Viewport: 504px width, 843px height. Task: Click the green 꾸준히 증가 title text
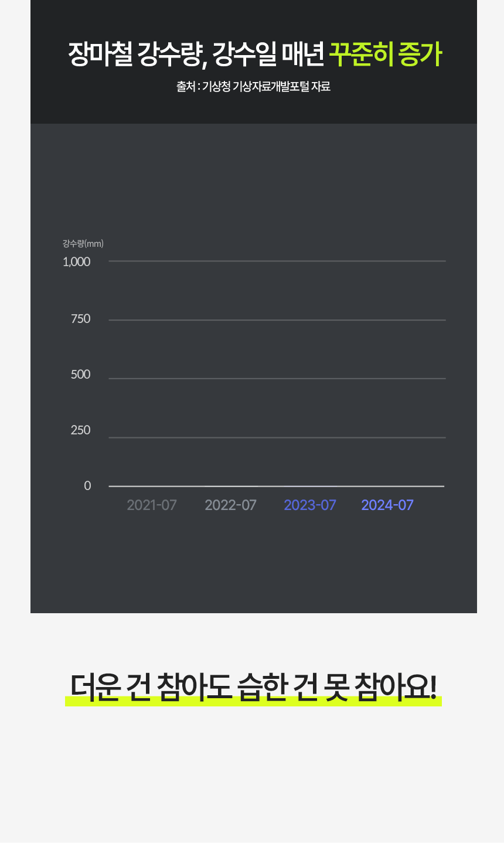[385, 55]
